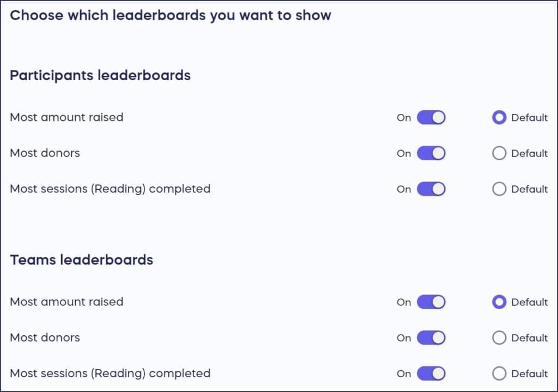This screenshot has height=392, width=558.
Task: Toggle the teams "Most amount raised" switch
Action: point(431,302)
